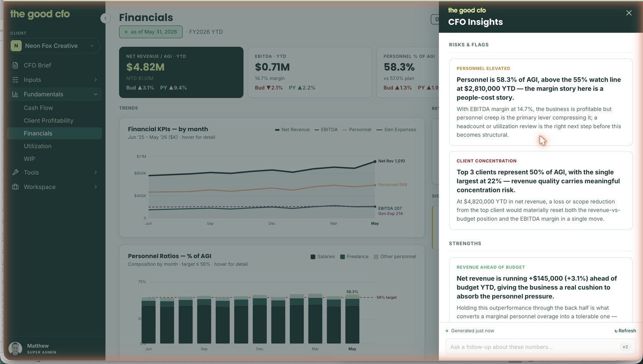Image resolution: width=643 pixels, height=364 pixels.
Task: Click the Financial KPIs — by month title
Action: click(x=168, y=129)
